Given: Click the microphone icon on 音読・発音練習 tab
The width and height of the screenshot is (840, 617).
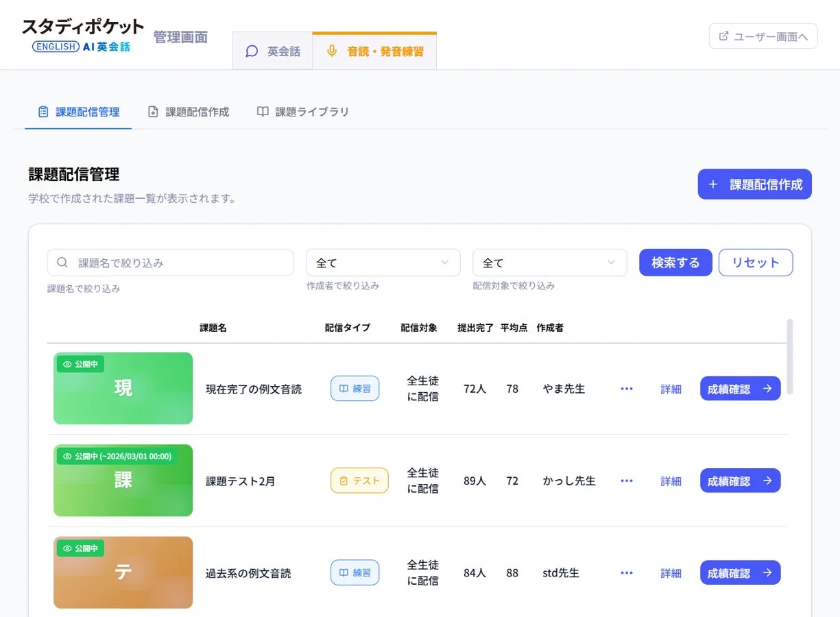Looking at the screenshot, I should pos(332,50).
